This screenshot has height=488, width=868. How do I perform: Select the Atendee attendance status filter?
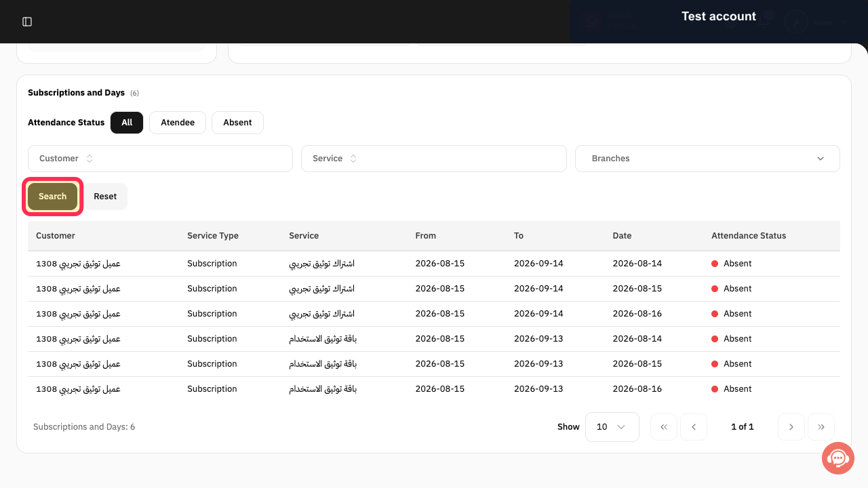[178, 123]
